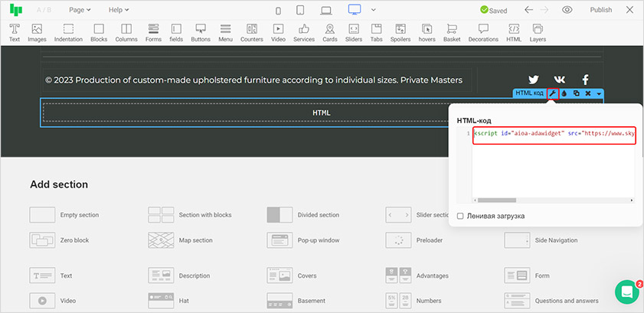Open HTML block style drop icon
The width and height of the screenshot is (644, 313).
tap(564, 93)
